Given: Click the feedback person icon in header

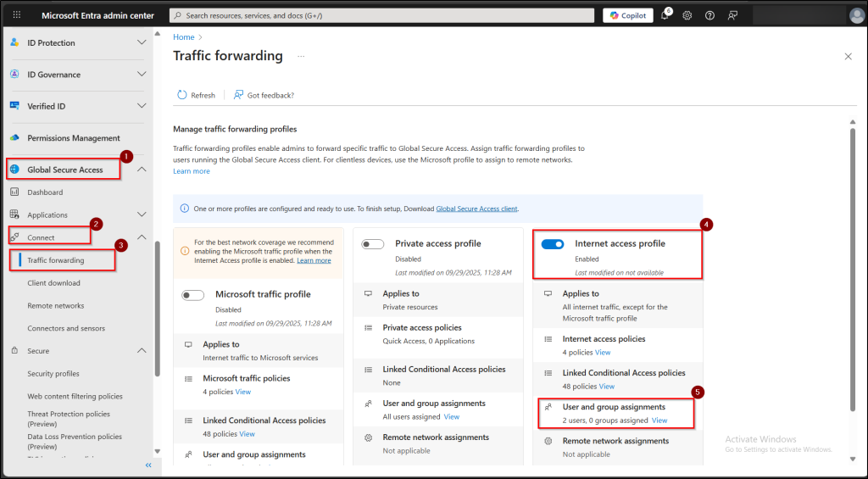Looking at the screenshot, I should 732,15.
